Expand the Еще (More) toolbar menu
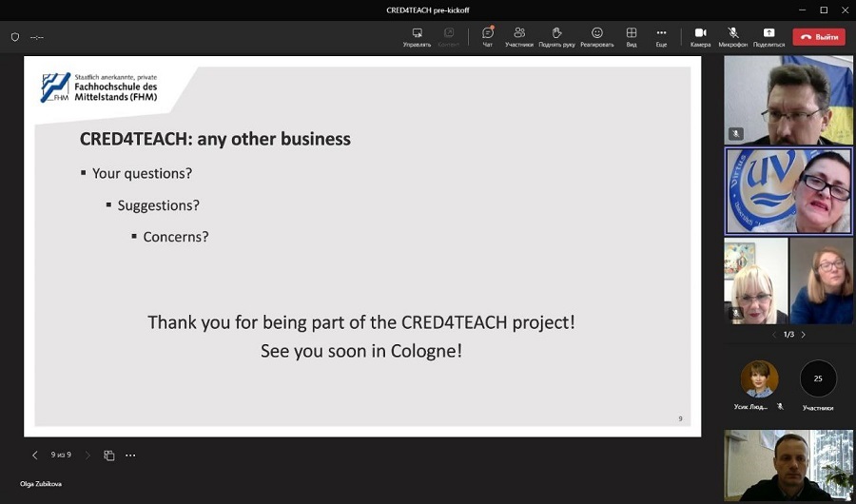This screenshot has width=856, height=504. click(661, 36)
